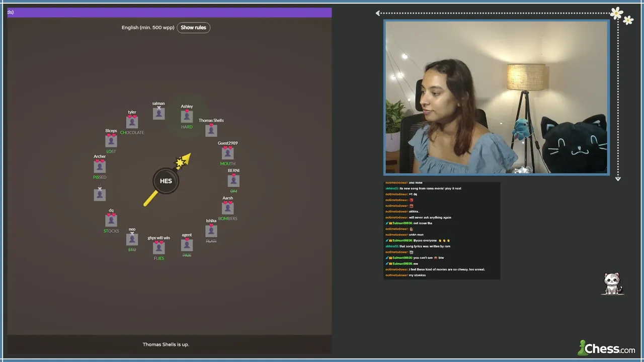The image size is (644, 362).
Task: Click Ashley's word HARD
Action: coord(187,127)
